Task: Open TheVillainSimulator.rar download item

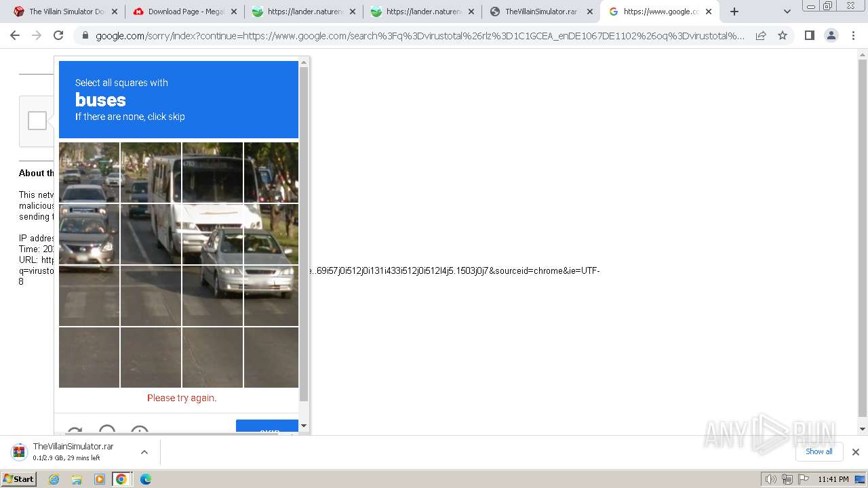Action: click(73, 451)
